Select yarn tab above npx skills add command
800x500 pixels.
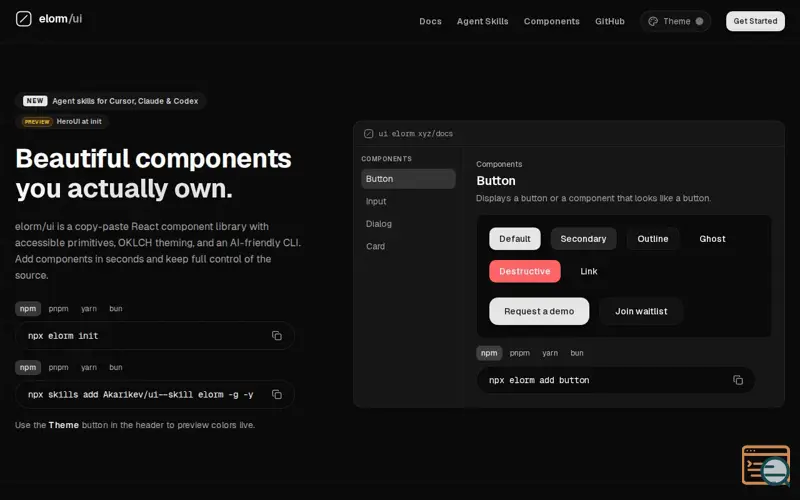(x=89, y=367)
